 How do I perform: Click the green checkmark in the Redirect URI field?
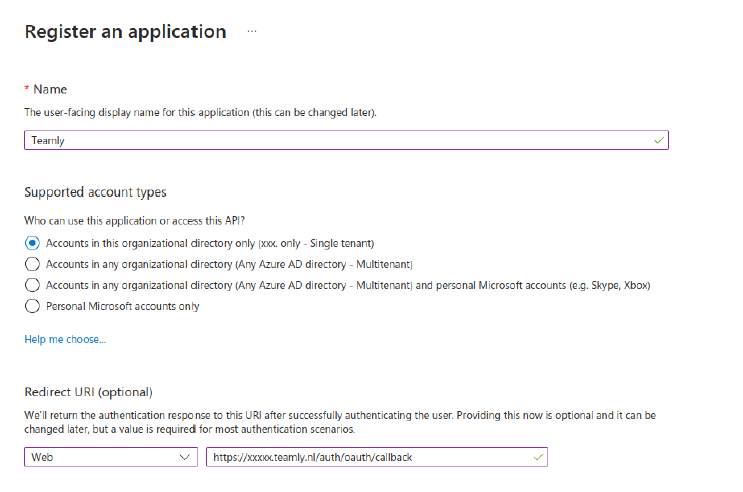(x=538, y=457)
